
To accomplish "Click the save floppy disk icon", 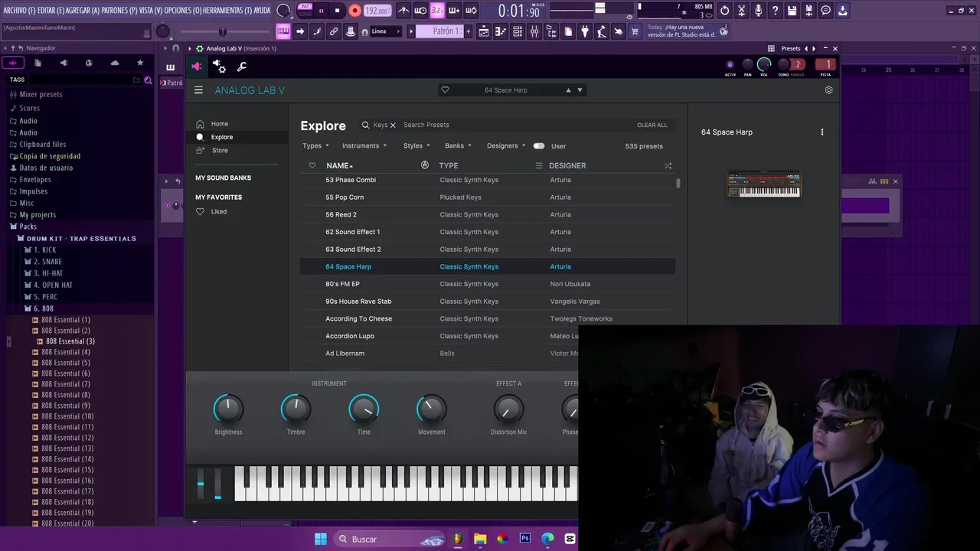I will tap(792, 11).
